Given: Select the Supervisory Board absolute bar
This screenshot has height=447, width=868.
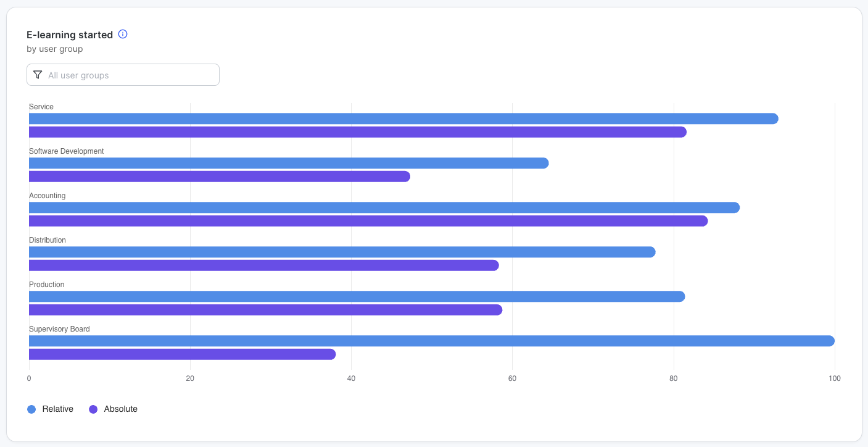Looking at the screenshot, I should click(x=183, y=354).
